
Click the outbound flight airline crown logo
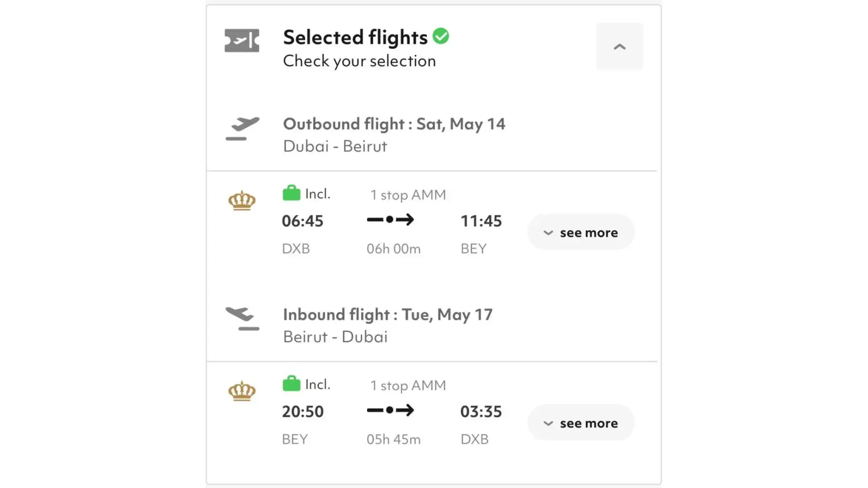coord(242,201)
